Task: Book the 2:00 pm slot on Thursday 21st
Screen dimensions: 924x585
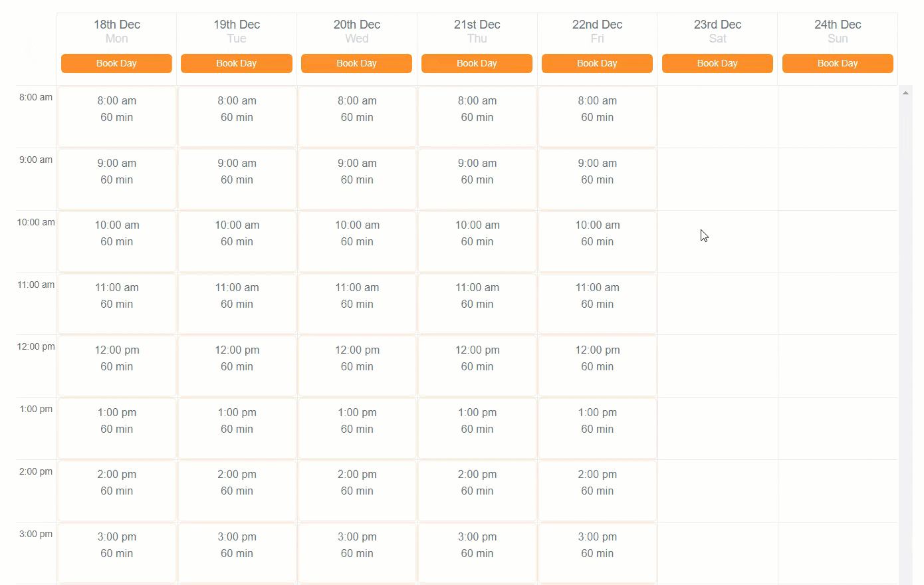Action: point(477,491)
